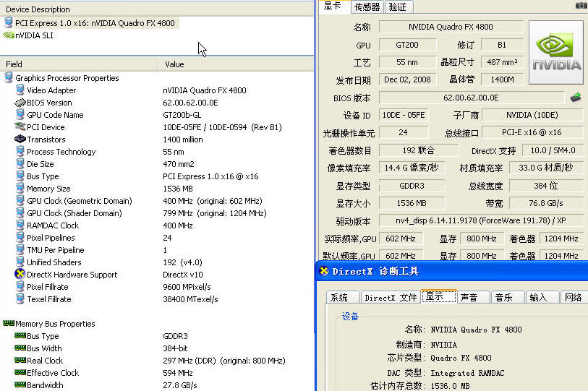Click the value 38400 MTexel/s

(x=190, y=299)
